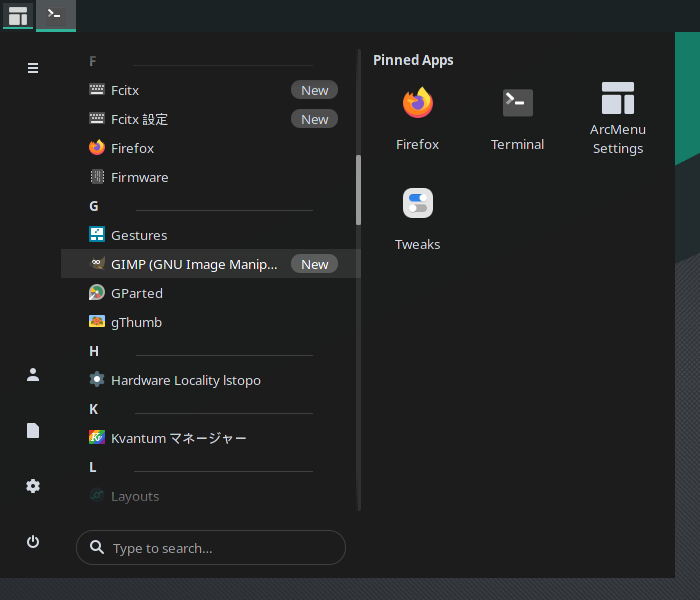Click the L section header letter
Screen dimensions: 700x600
[93, 467]
